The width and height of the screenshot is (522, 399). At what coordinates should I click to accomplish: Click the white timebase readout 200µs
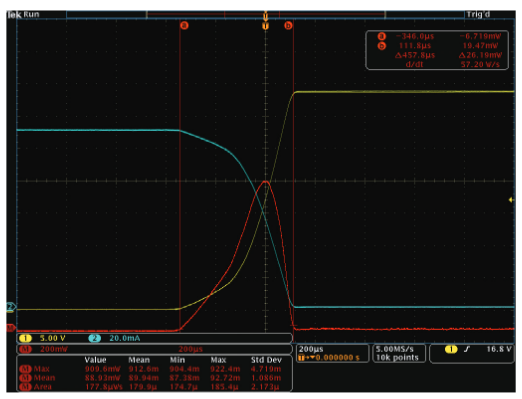pyautogui.click(x=311, y=349)
